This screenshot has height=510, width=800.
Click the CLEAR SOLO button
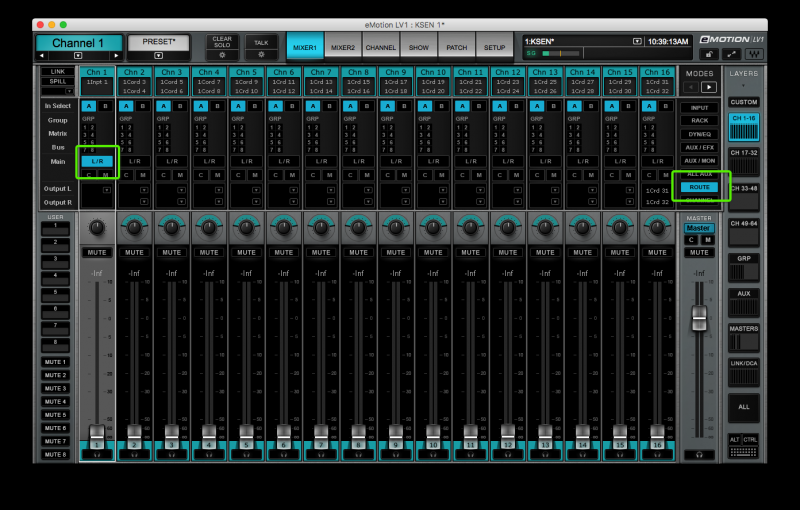(222, 42)
